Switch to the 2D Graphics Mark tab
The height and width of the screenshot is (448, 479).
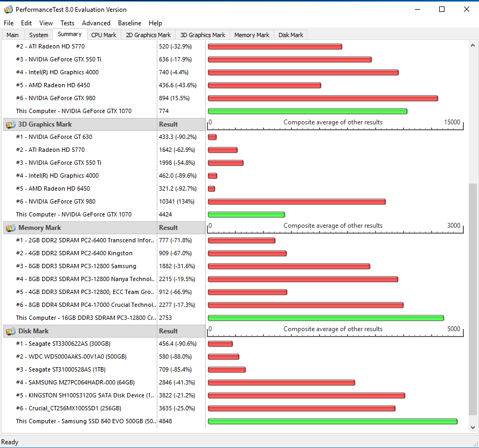(148, 35)
